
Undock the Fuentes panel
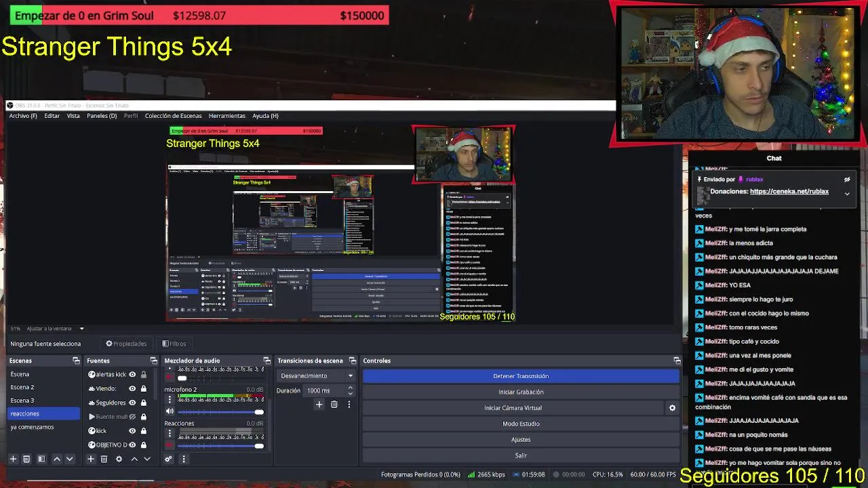pos(153,361)
